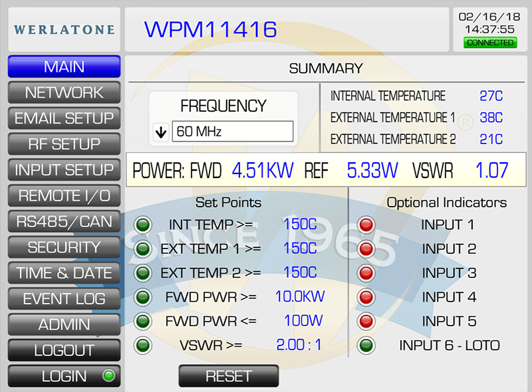Click the INPUT 6 - LOTO green indicator
This screenshot has height=392, width=532.
366,345
